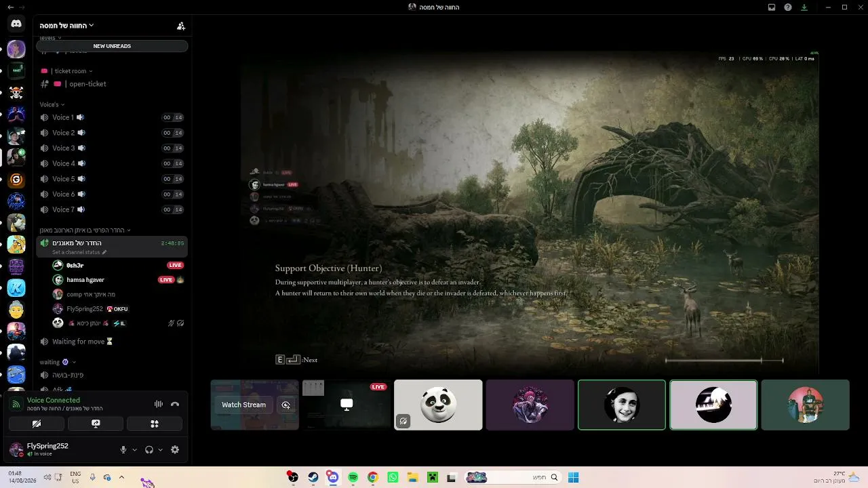Open Steam from the taskbar

coord(313,477)
